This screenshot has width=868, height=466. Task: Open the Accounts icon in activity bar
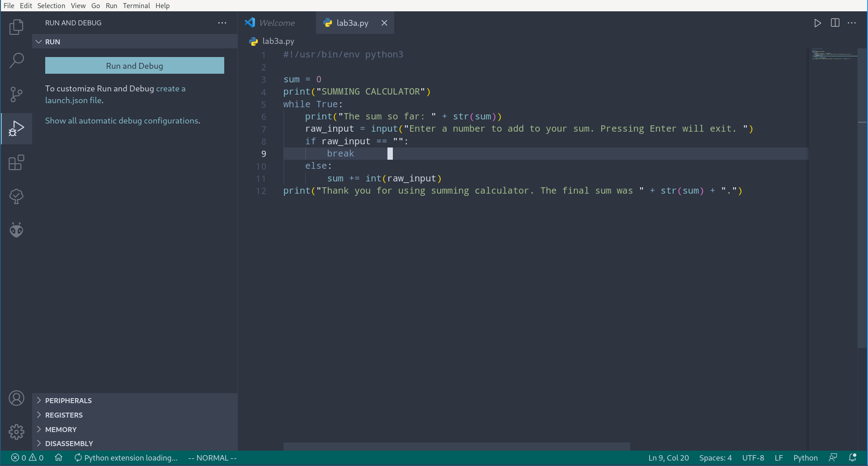pyautogui.click(x=17, y=398)
